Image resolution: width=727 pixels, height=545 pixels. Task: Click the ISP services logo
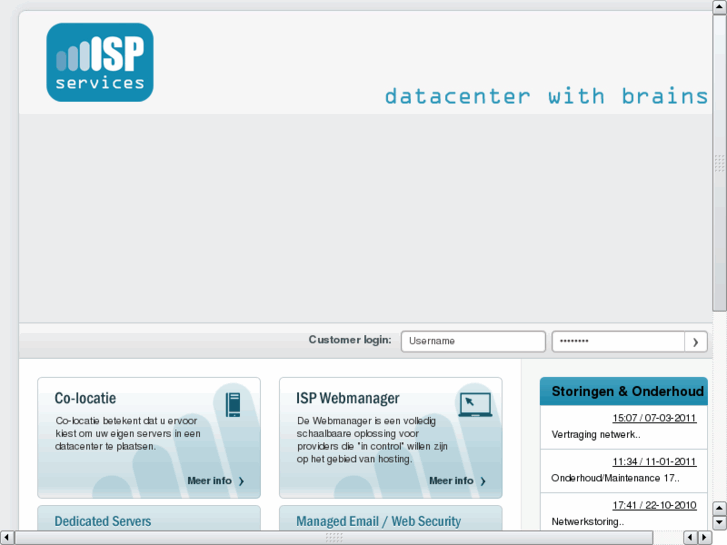pyautogui.click(x=100, y=62)
